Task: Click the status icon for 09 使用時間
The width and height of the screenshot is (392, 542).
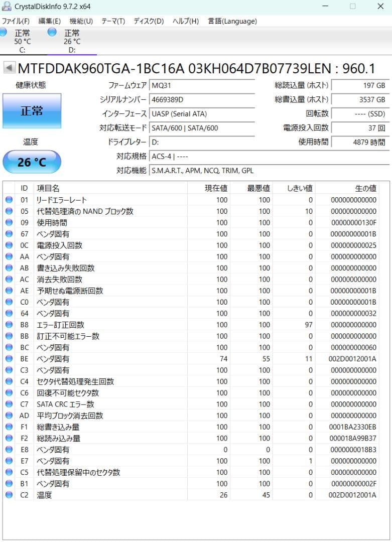Action: click(x=9, y=222)
